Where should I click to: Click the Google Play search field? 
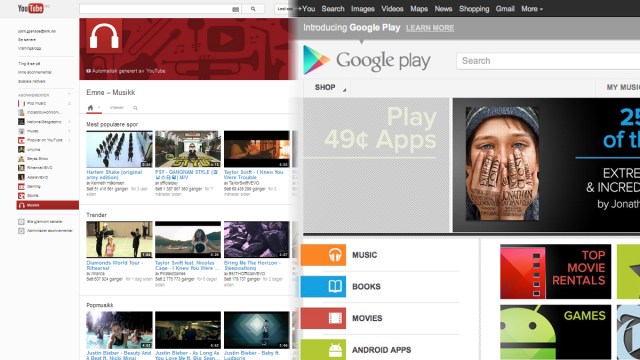click(x=548, y=61)
